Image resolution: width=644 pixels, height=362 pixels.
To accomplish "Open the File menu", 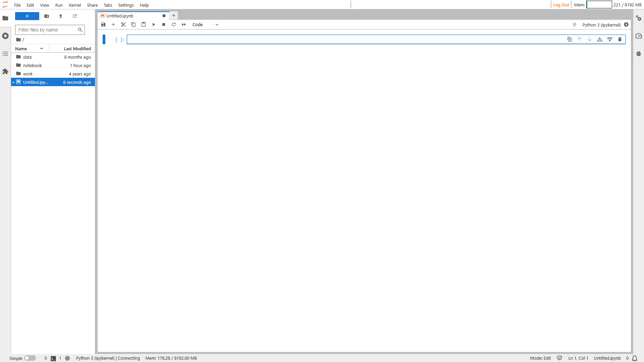I will (17, 5).
